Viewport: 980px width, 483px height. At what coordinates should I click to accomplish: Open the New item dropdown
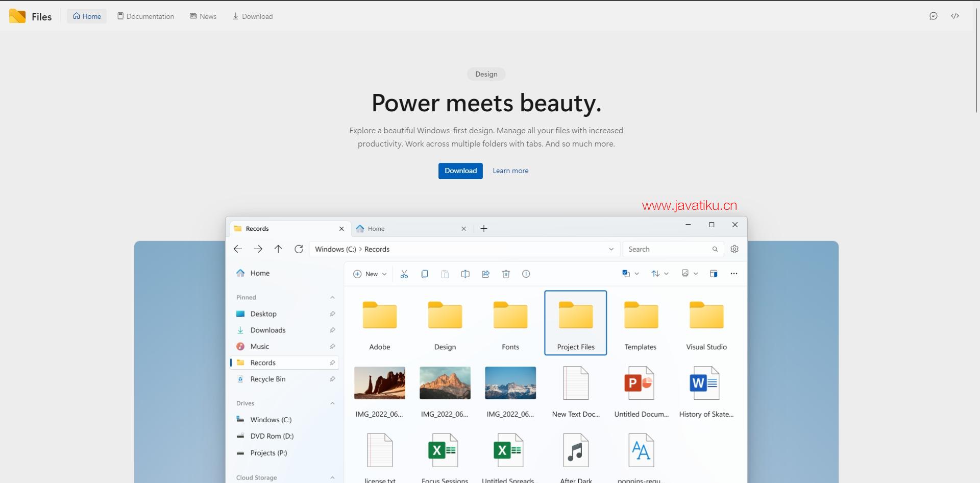point(370,274)
